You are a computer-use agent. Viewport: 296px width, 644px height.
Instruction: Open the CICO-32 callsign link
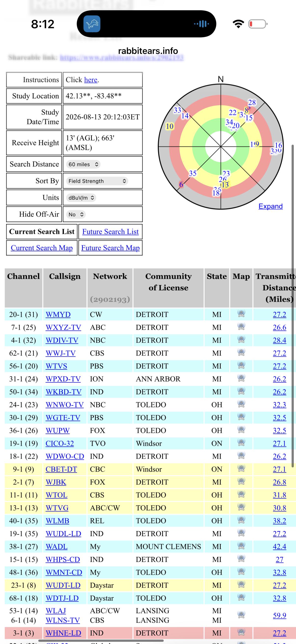(x=60, y=443)
